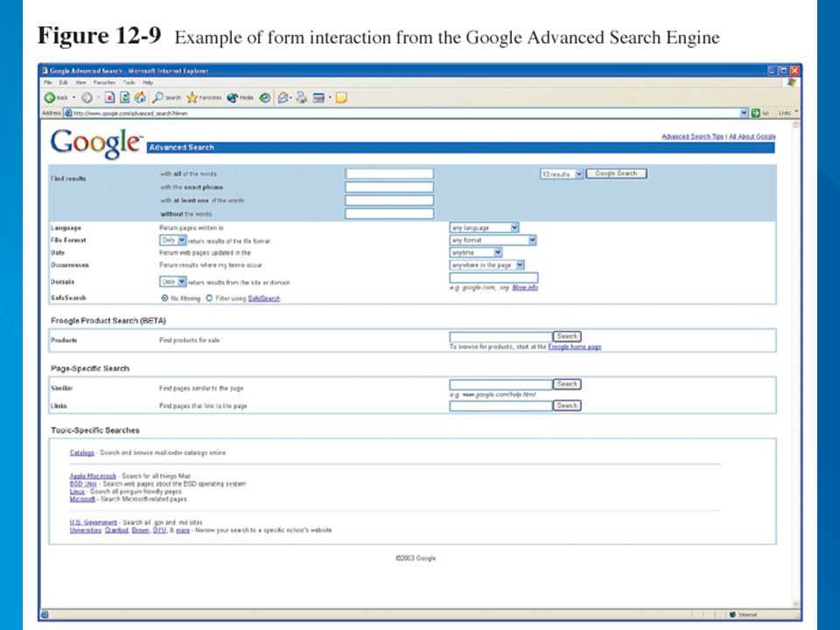The height and width of the screenshot is (630, 840).
Task: Open the Apple Macintosh link
Action: 93,476
